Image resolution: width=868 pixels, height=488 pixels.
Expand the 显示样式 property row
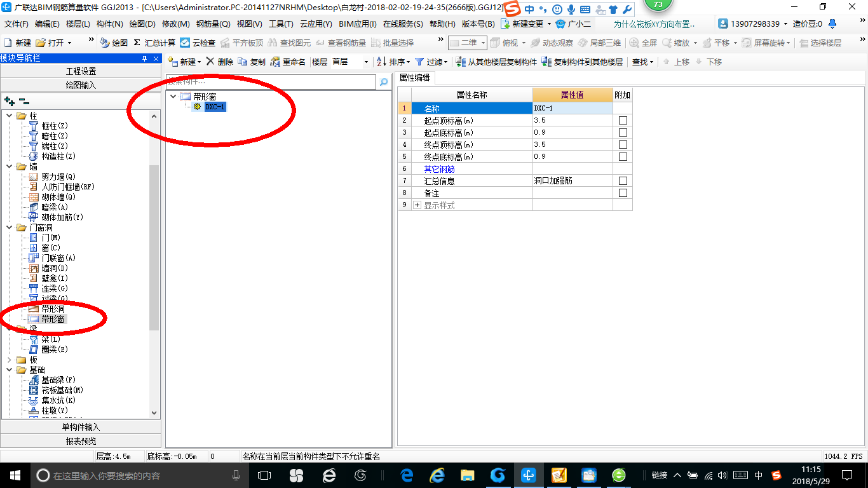(x=417, y=205)
